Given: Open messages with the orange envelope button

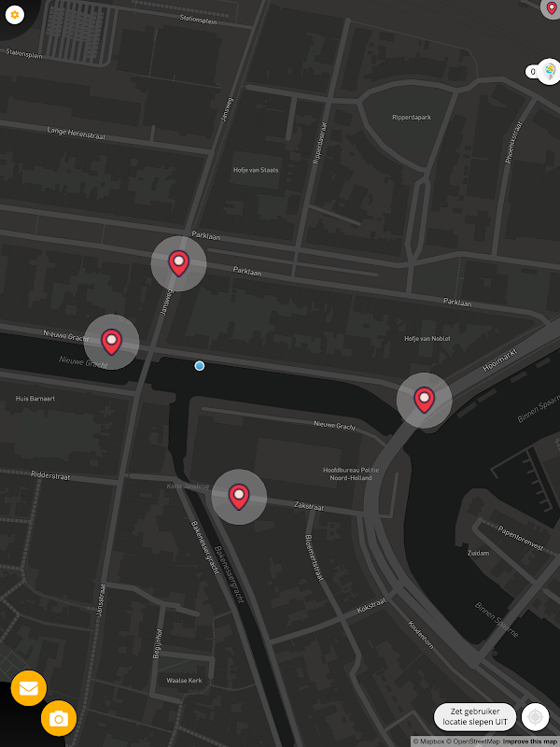Looking at the screenshot, I should pos(29,688).
